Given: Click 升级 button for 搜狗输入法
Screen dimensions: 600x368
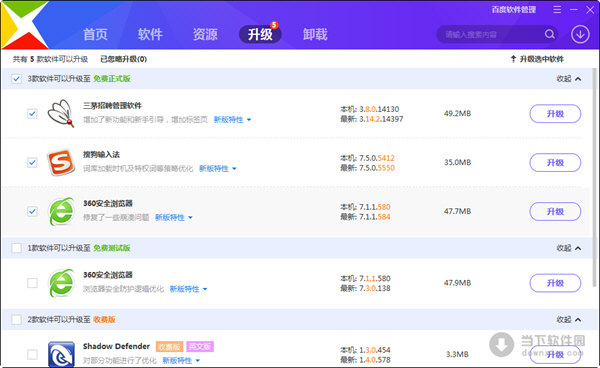Looking at the screenshot, I should tap(555, 163).
